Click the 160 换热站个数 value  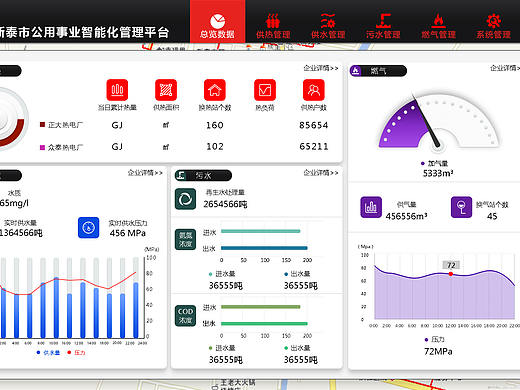click(215, 125)
